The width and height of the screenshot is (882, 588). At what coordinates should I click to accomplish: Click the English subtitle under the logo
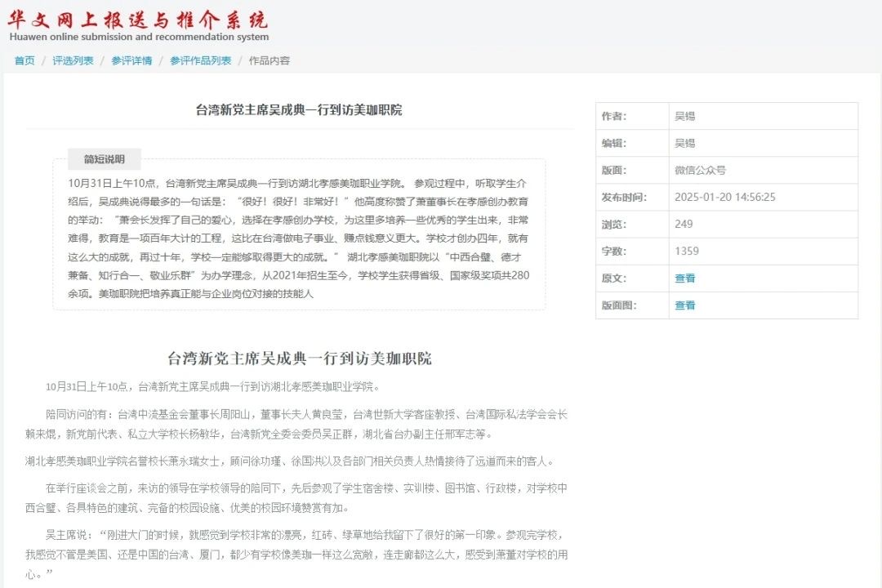[x=137, y=36]
